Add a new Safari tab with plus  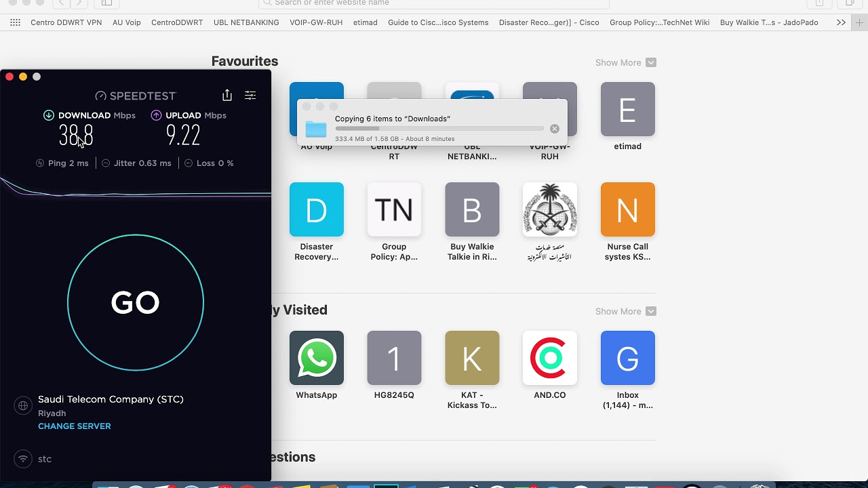pos(860,22)
